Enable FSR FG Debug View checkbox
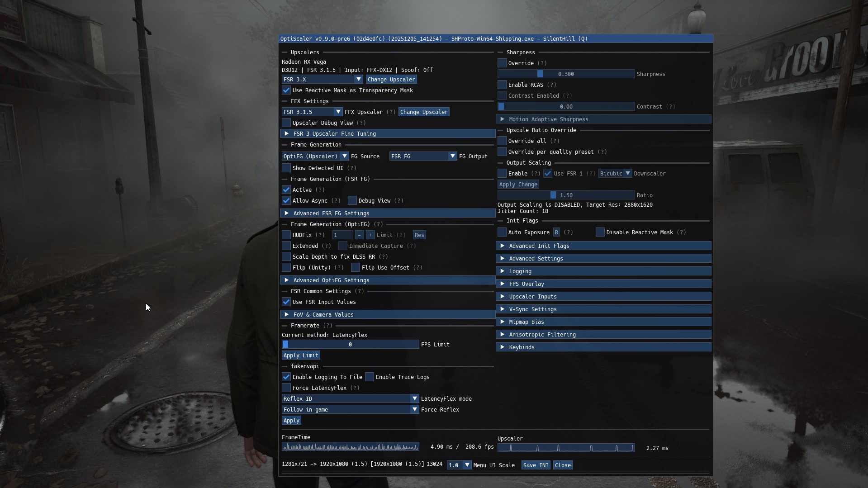868x488 pixels. coord(352,201)
